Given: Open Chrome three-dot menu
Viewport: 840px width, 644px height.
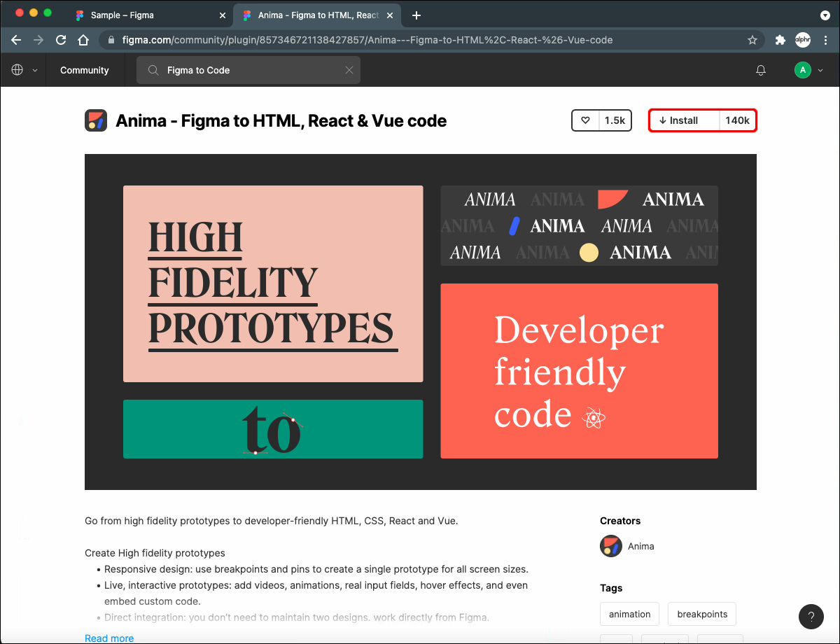Looking at the screenshot, I should click(824, 40).
